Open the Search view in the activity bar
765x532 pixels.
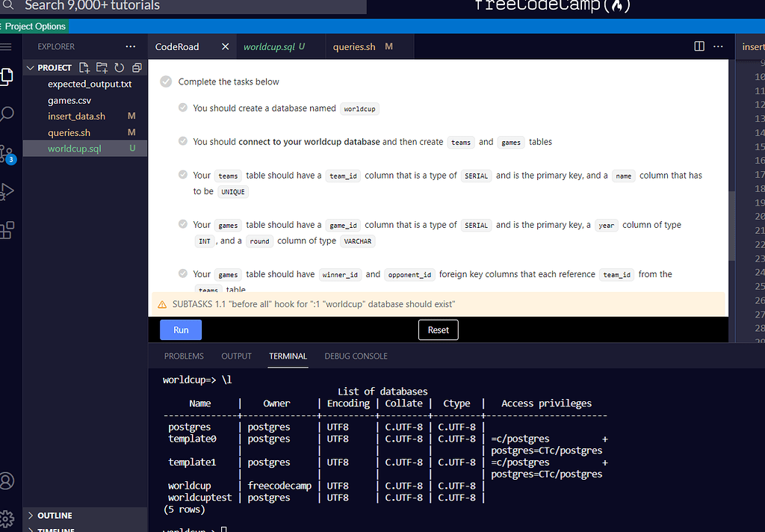tap(8, 113)
